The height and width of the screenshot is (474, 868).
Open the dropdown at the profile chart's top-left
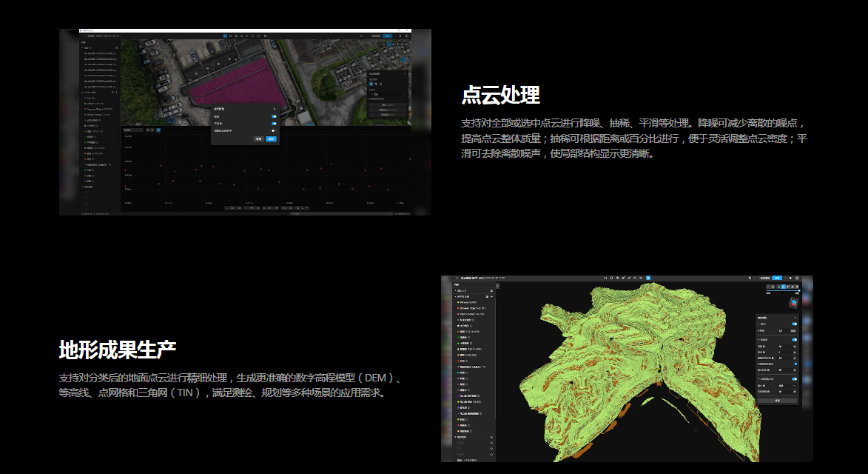133,130
